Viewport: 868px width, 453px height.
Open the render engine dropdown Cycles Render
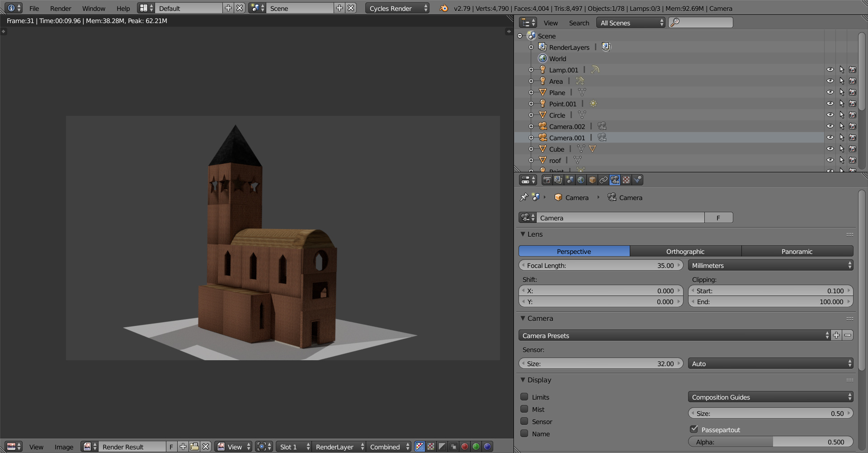pos(397,8)
